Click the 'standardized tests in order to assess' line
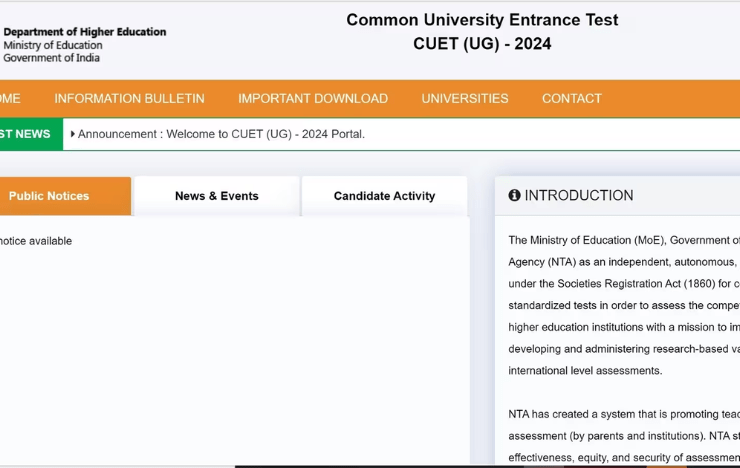 point(624,306)
